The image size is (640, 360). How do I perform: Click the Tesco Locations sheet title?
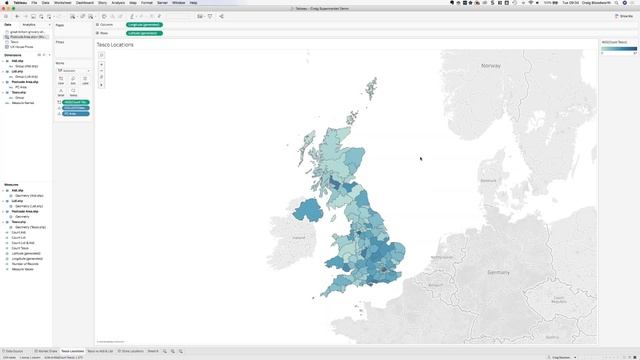tap(115, 45)
